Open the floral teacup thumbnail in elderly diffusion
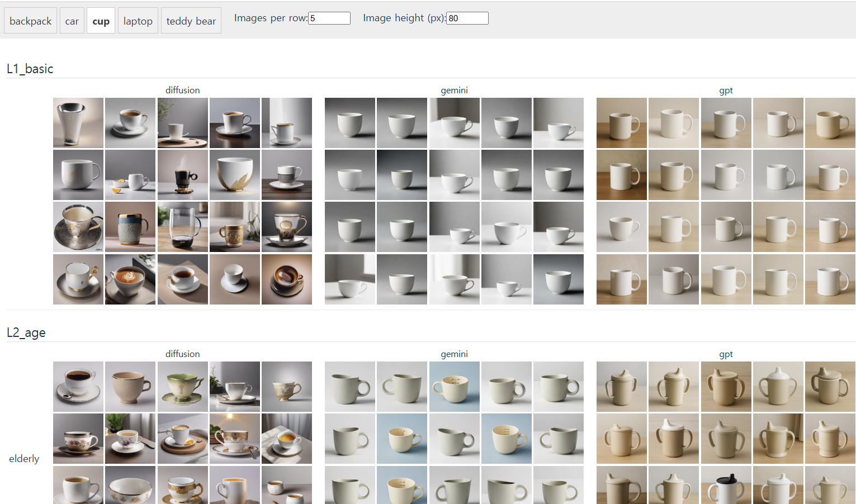The image size is (856, 504). click(x=78, y=439)
